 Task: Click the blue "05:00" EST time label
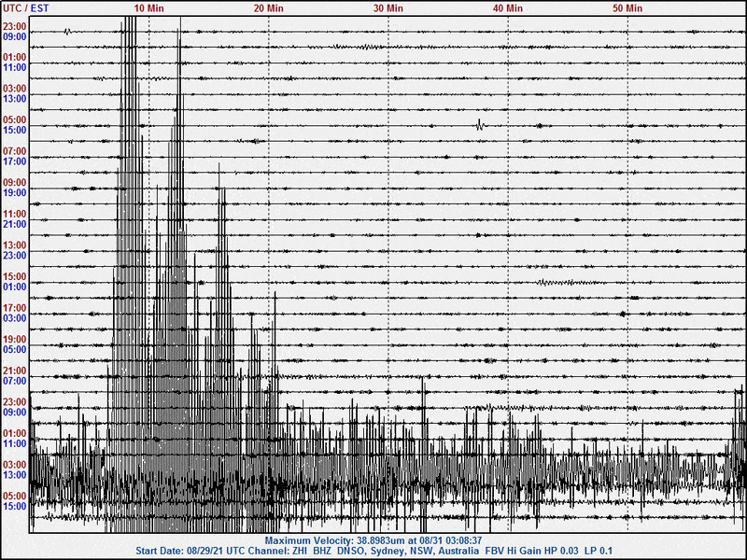pyautogui.click(x=14, y=349)
